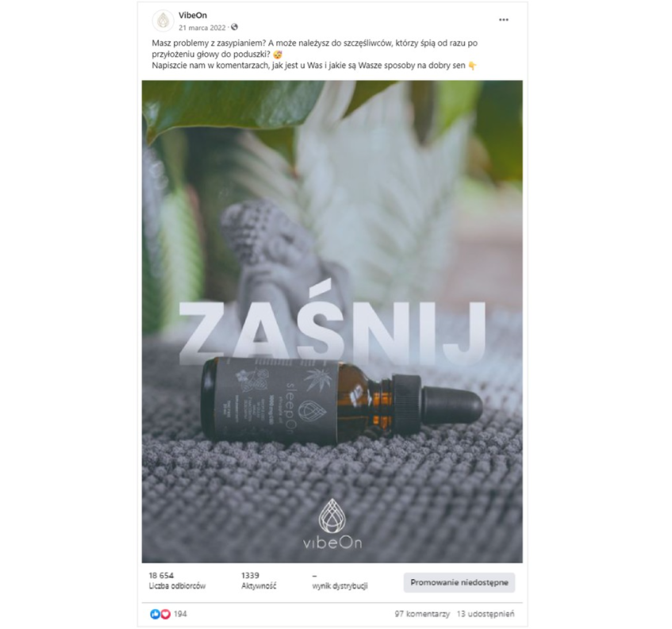Open the VibeOn page name link

[x=193, y=15]
